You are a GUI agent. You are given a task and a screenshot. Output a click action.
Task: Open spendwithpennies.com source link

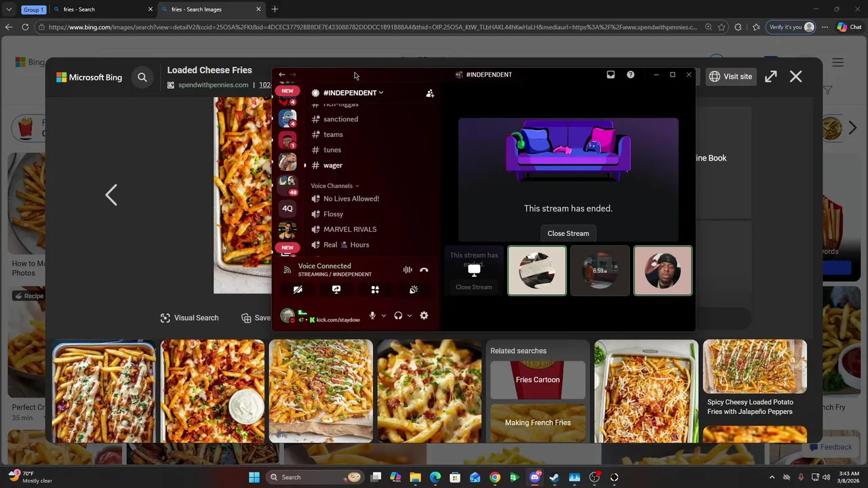tap(213, 85)
